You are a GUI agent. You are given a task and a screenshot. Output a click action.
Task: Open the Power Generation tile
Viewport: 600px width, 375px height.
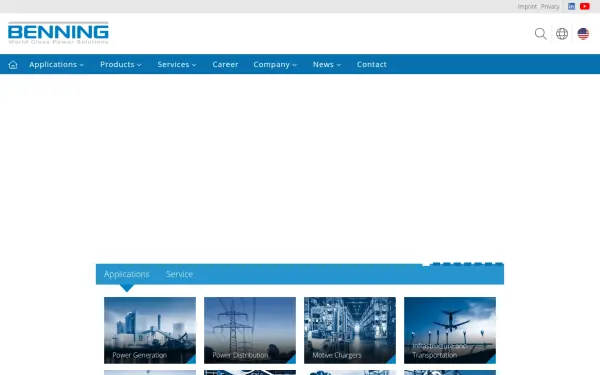(x=150, y=330)
